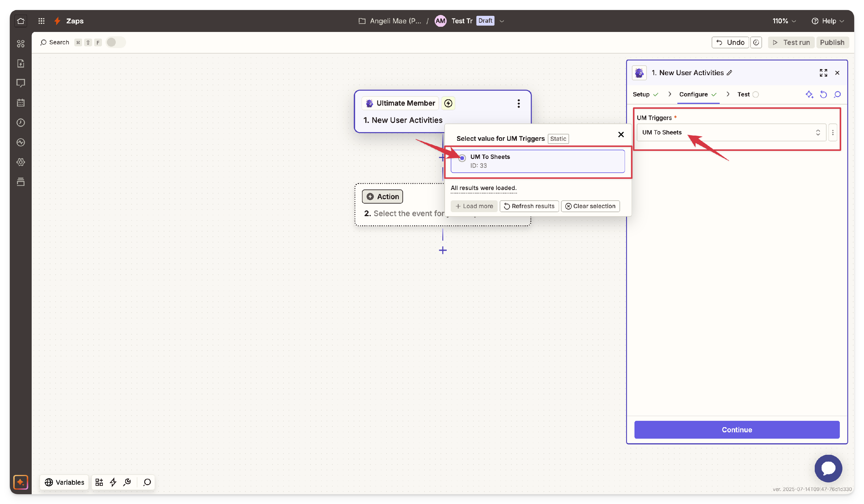Expand the Zap name Draft dropdown chevron
Screen dimensions: 864x504
click(502, 21)
